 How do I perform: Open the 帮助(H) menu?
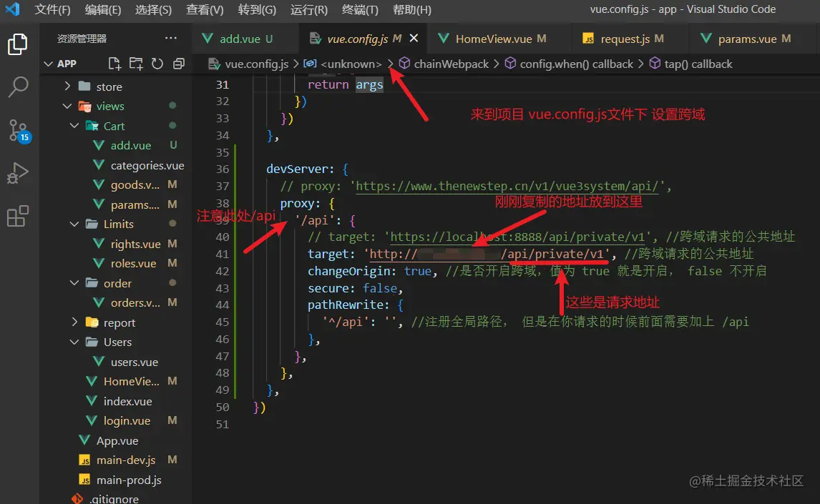[x=411, y=10]
